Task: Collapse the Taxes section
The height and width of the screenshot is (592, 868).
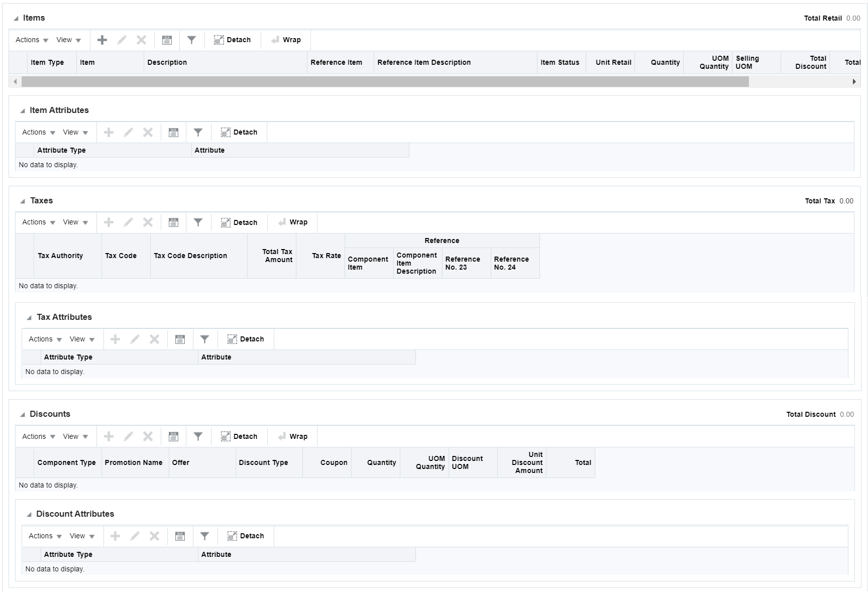Action: point(23,200)
